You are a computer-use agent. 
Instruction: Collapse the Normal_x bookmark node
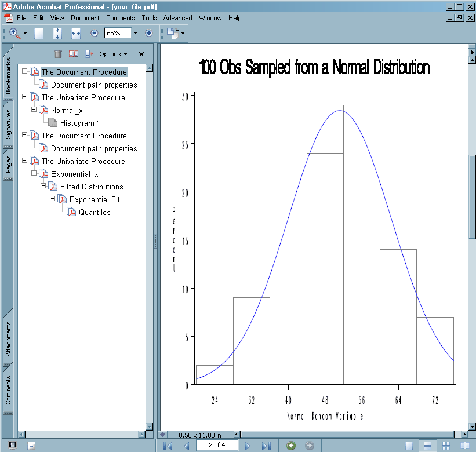(34, 109)
